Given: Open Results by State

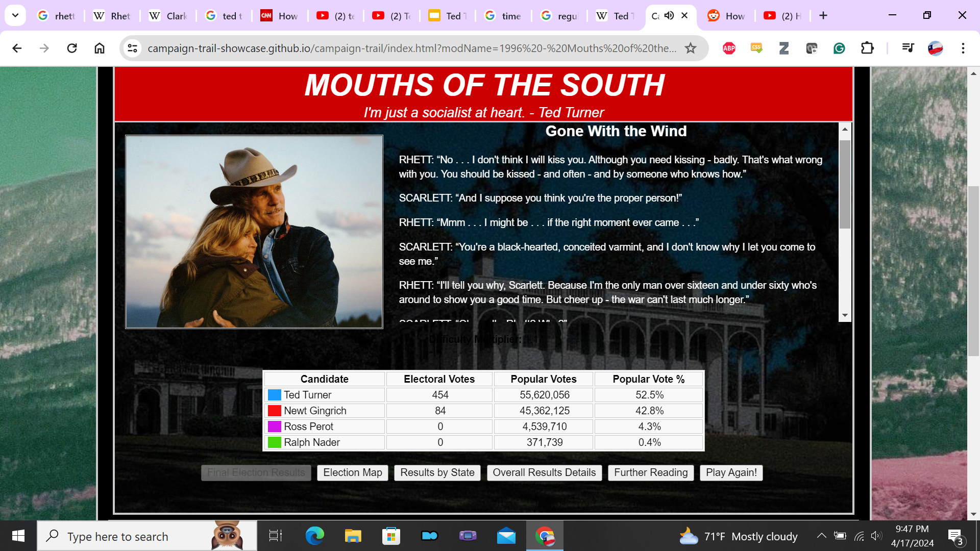Looking at the screenshot, I should click(x=437, y=473).
